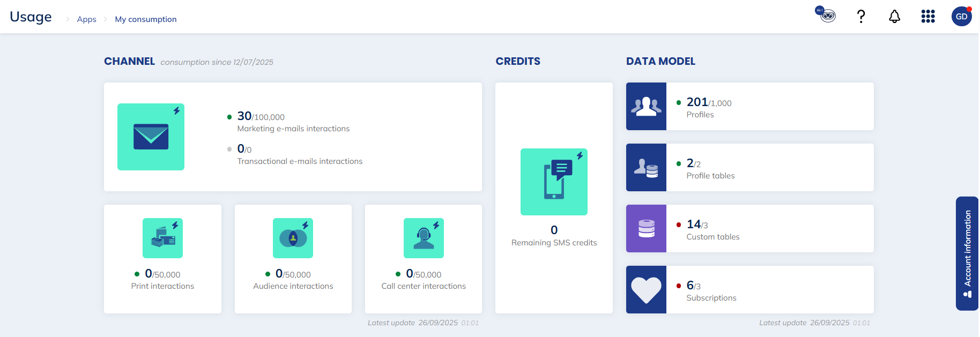Click the marketing e-mail envelope icon
This screenshot has width=980, height=337.
point(151,137)
